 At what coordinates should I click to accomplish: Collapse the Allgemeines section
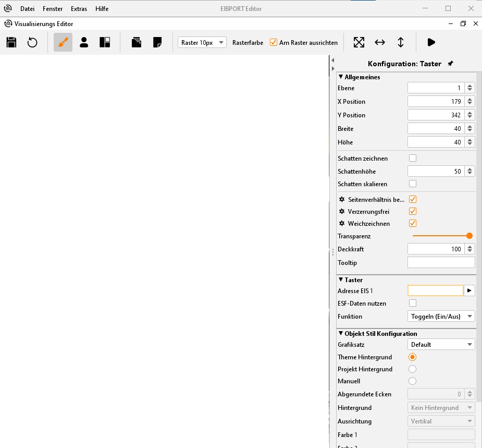[x=341, y=77]
